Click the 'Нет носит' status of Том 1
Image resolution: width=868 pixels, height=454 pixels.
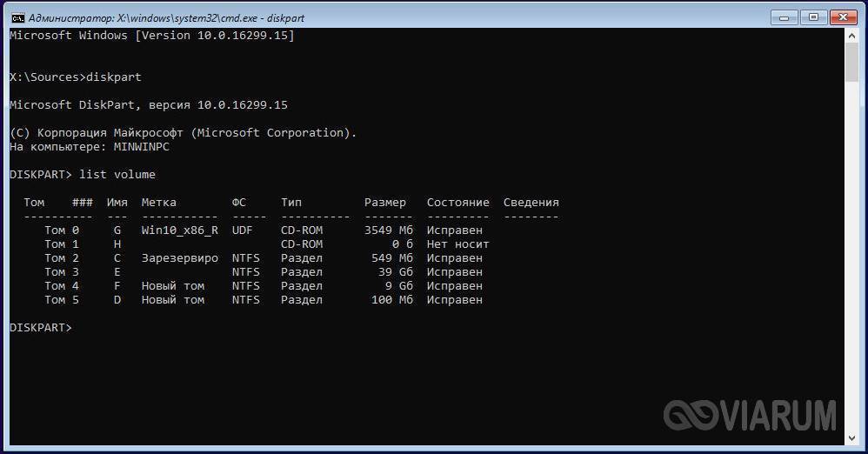tap(457, 244)
